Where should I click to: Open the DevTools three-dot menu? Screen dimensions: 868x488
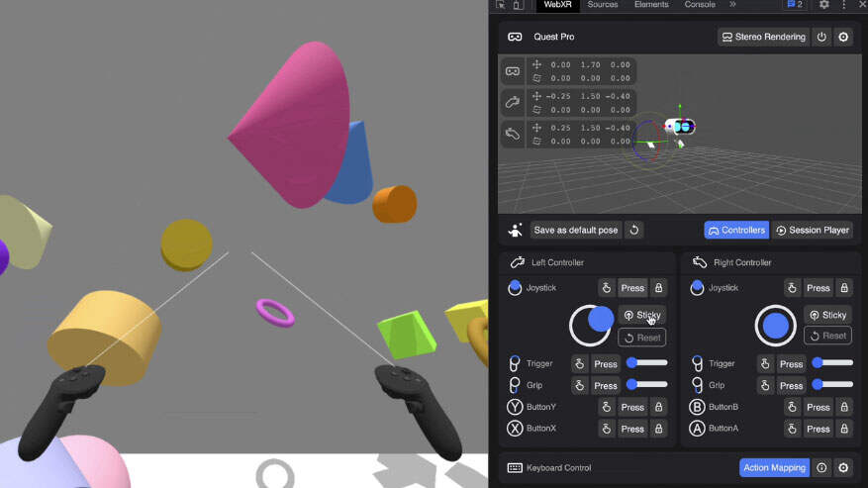844,5
